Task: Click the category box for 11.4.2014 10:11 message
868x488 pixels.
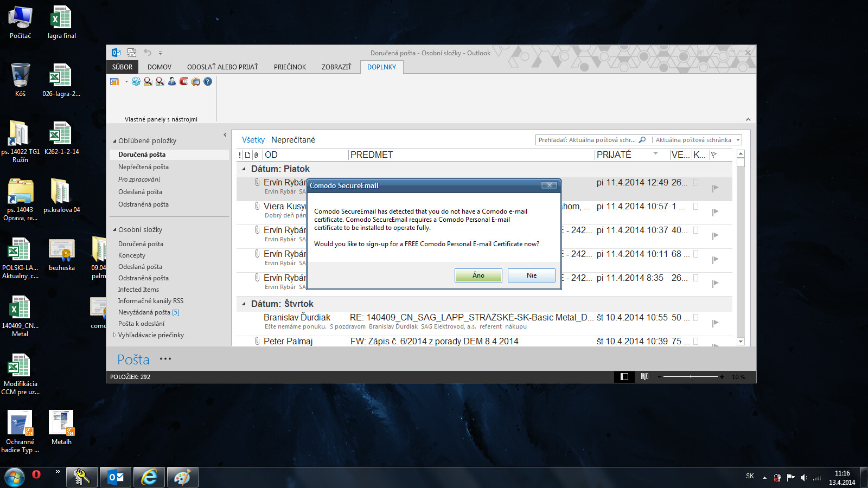Action: pyautogui.click(x=696, y=254)
